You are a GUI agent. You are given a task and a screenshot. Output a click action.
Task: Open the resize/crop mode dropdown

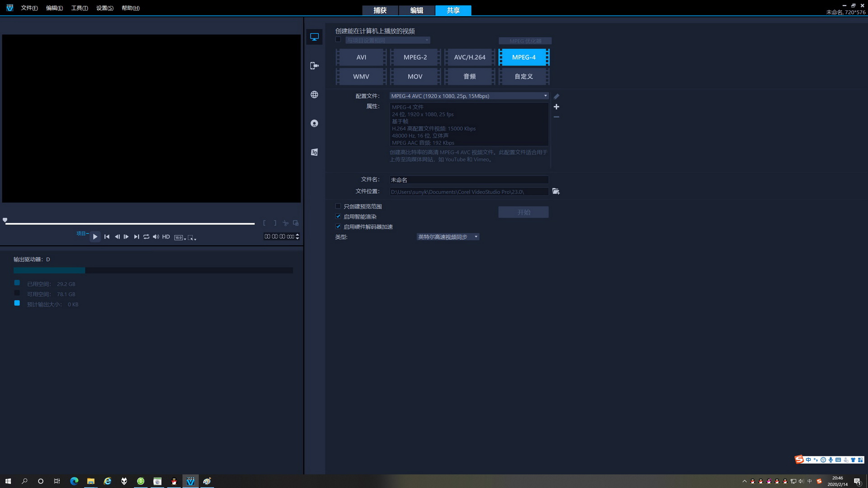click(192, 238)
